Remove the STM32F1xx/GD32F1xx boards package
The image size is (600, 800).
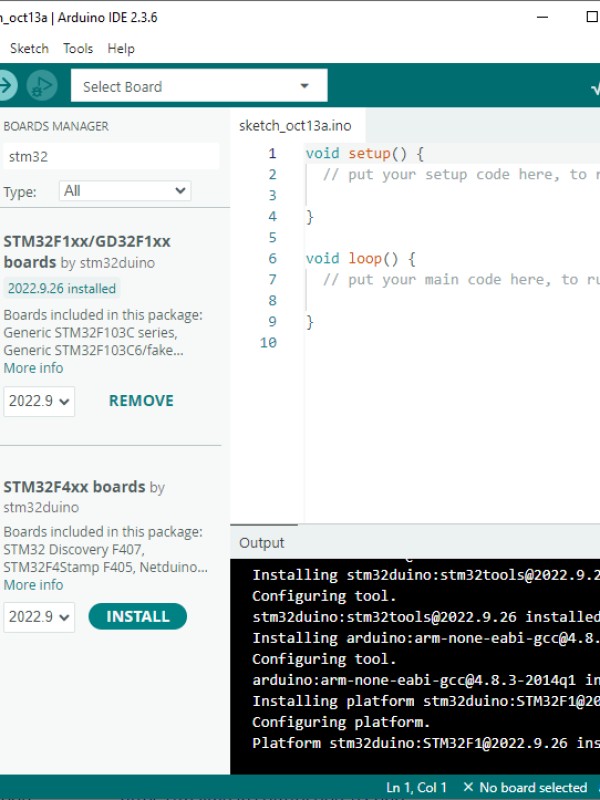click(x=141, y=401)
